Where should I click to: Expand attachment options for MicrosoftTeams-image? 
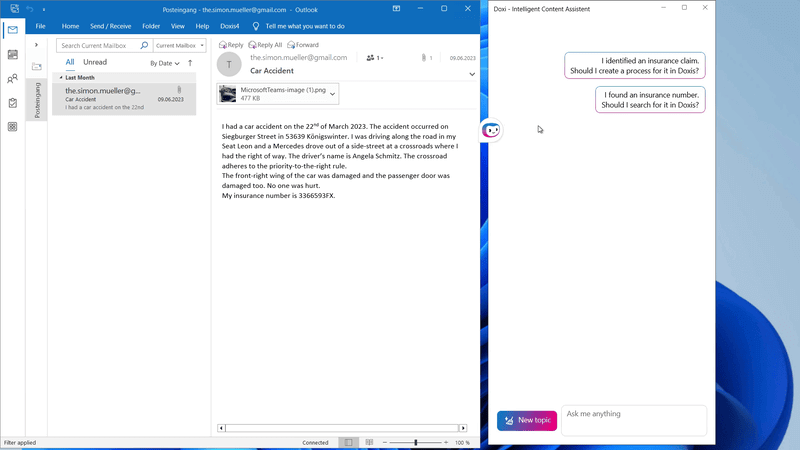(332, 94)
